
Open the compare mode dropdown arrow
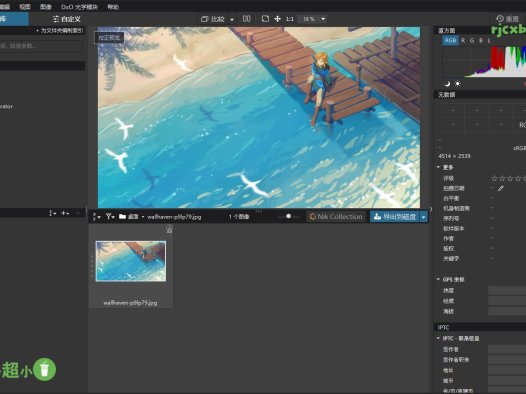232,19
